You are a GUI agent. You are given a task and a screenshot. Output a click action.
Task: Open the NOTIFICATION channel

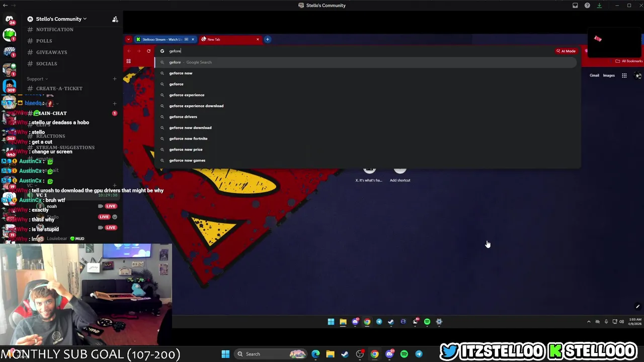click(x=54, y=30)
